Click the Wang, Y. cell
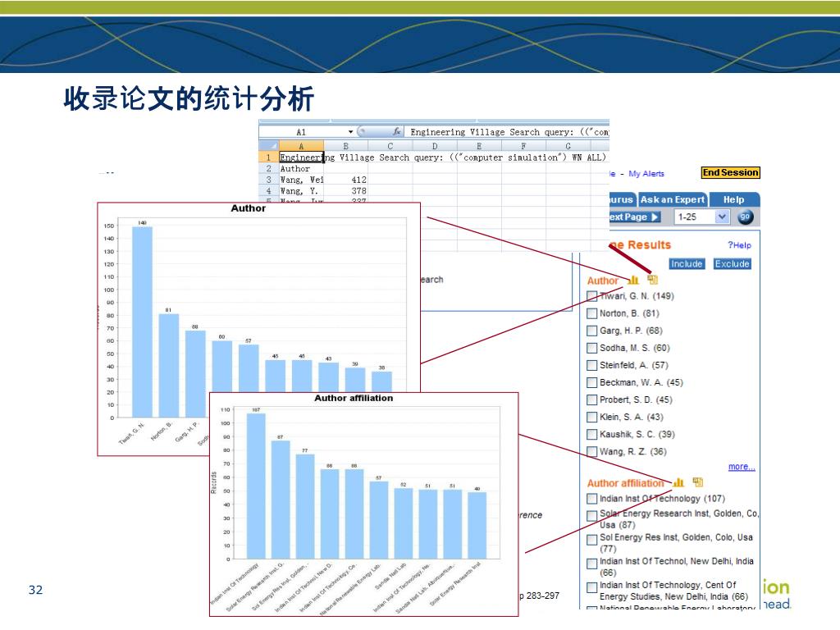 (x=301, y=190)
